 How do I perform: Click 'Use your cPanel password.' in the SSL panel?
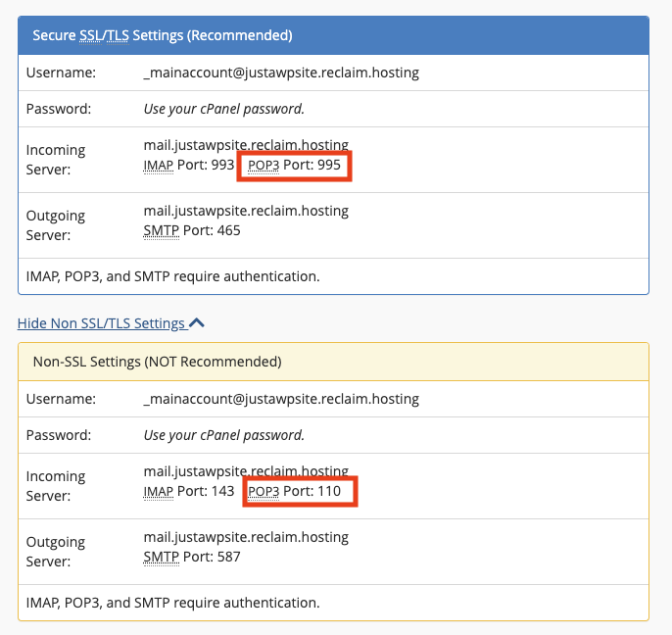223,109
